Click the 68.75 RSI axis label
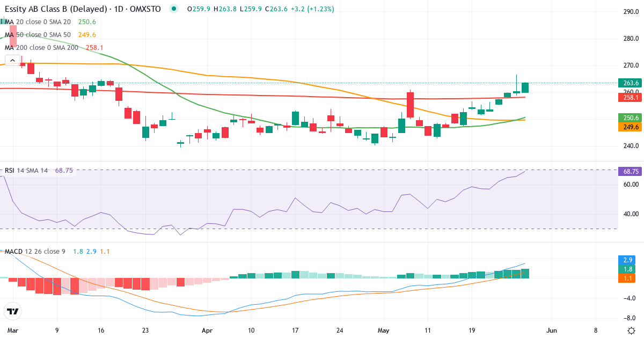 tap(631, 172)
